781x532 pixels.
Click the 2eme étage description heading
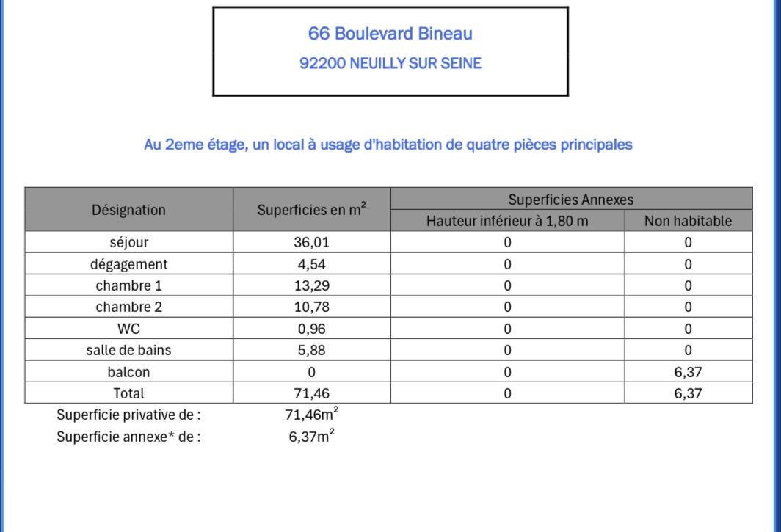[x=388, y=145]
